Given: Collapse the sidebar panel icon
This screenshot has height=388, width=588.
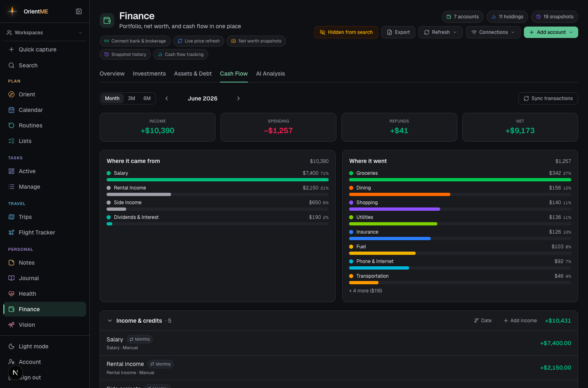Looking at the screenshot, I should 79,11.
